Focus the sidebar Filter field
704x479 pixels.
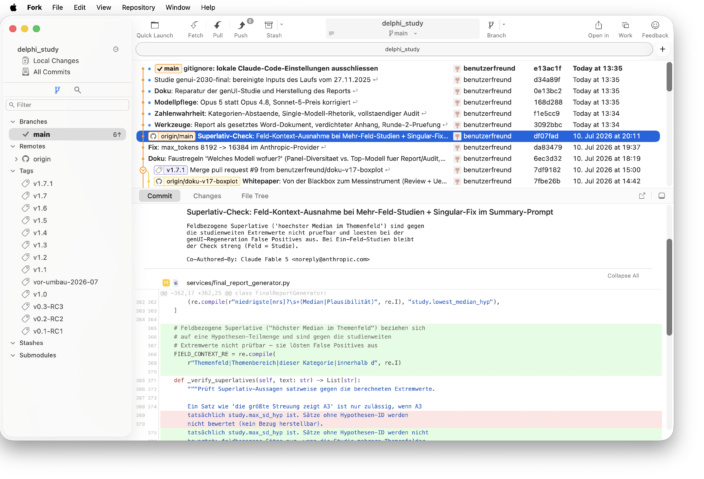click(x=67, y=105)
